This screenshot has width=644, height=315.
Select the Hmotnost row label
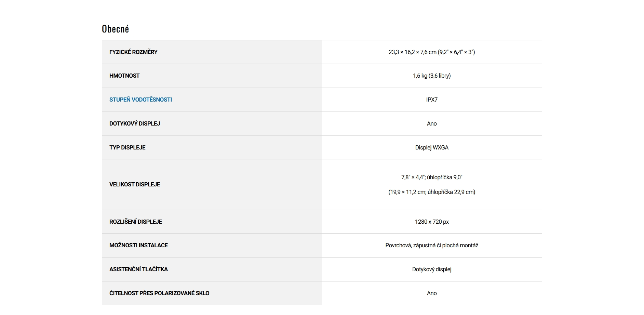pyautogui.click(x=124, y=76)
